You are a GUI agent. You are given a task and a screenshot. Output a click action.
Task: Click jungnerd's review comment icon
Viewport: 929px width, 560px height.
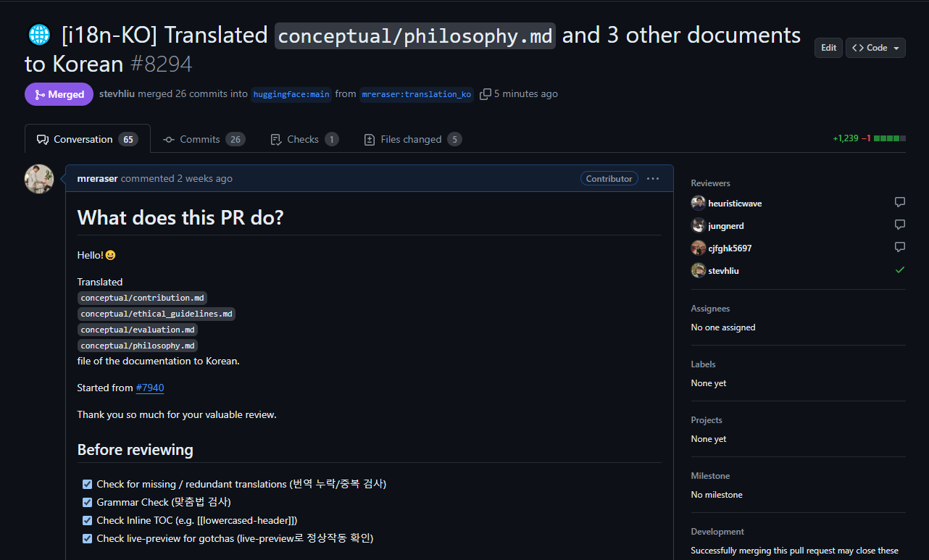[899, 225]
